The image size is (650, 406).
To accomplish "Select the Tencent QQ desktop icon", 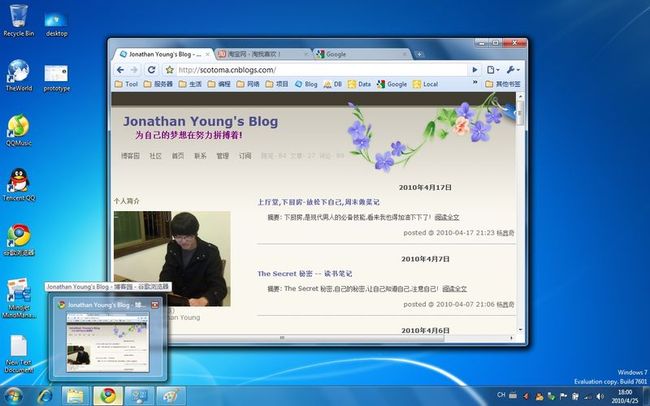I will tap(19, 185).
